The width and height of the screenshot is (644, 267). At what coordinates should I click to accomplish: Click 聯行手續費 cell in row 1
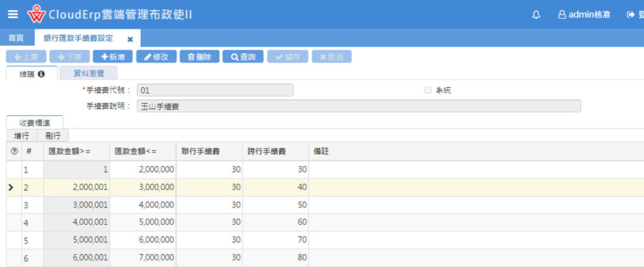210,169
